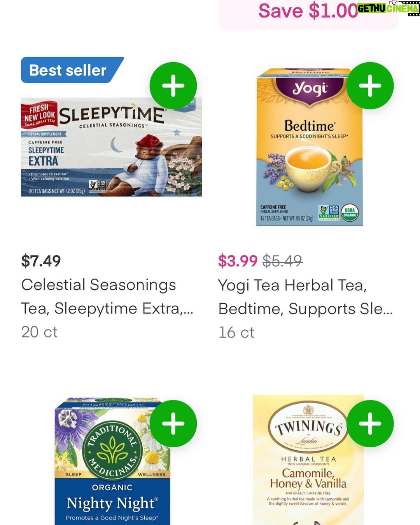Click the crossed-out $5.49 original price
420x525 pixels.
[x=283, y=261]
